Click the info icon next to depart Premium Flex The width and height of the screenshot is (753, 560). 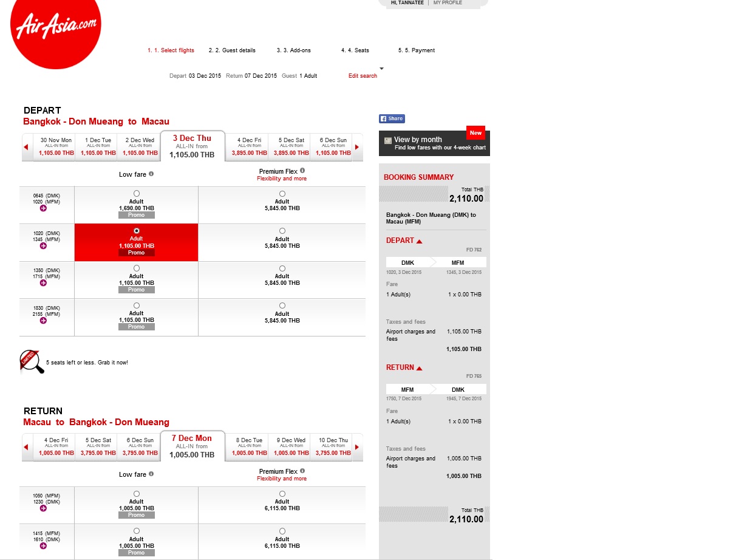pyautogui.click(x=302, y=171)
